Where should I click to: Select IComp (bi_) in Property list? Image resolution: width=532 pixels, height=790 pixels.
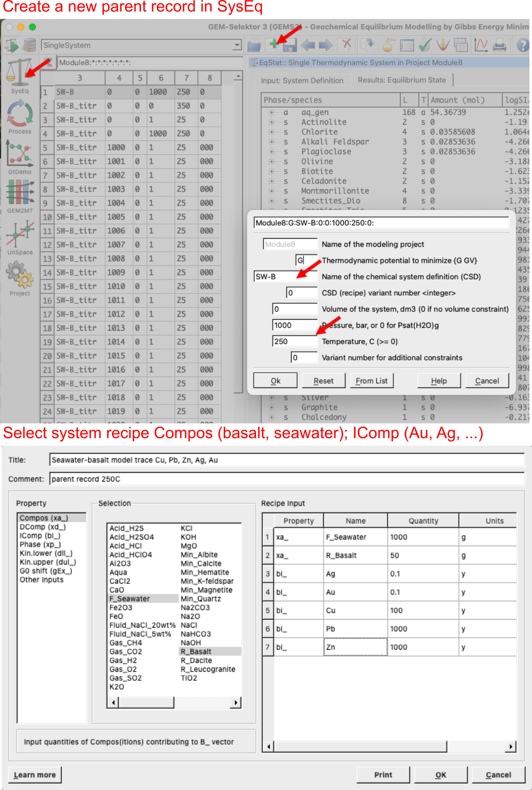pos(40,536)
